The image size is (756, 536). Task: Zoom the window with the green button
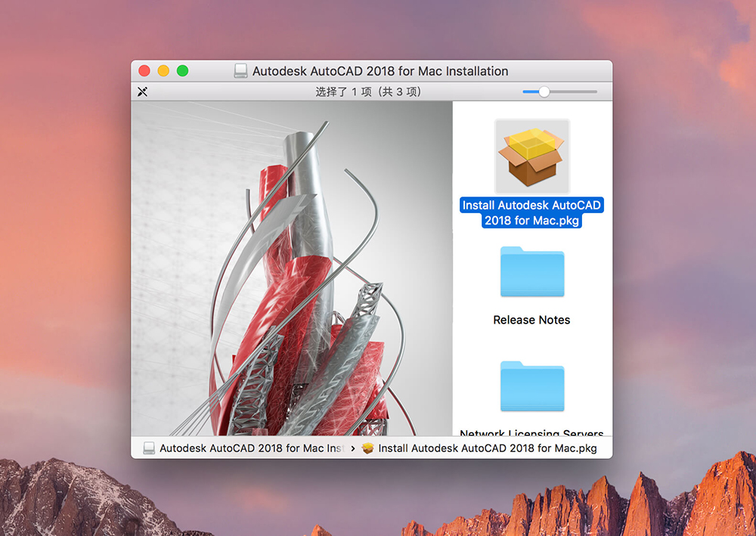[x=183, y=71]
